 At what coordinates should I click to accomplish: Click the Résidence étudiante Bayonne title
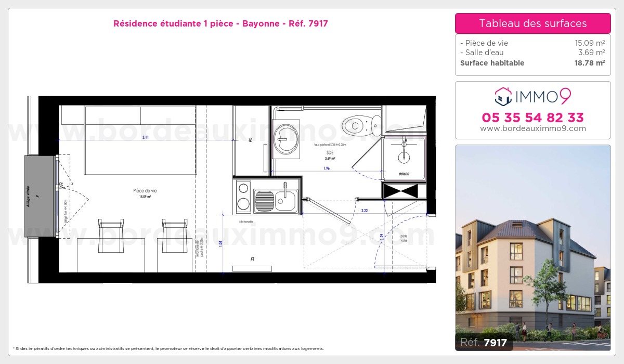point(220,23)
